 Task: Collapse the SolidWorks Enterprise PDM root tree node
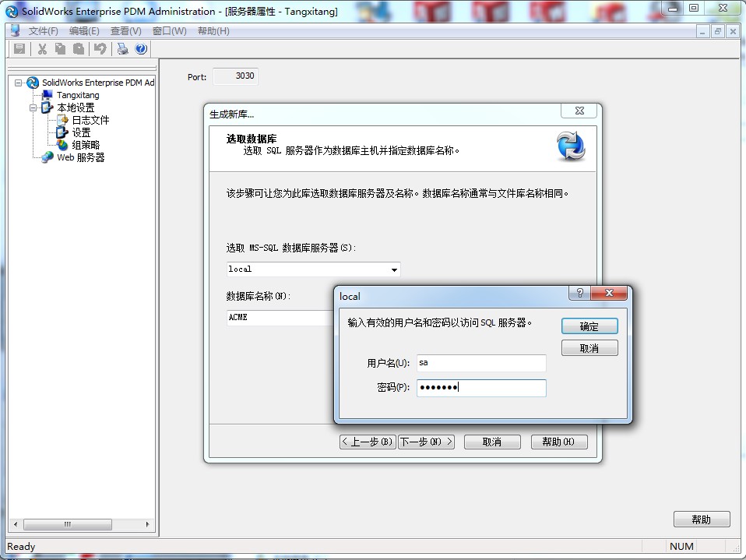pyautogui.click(x=18, y=83)
